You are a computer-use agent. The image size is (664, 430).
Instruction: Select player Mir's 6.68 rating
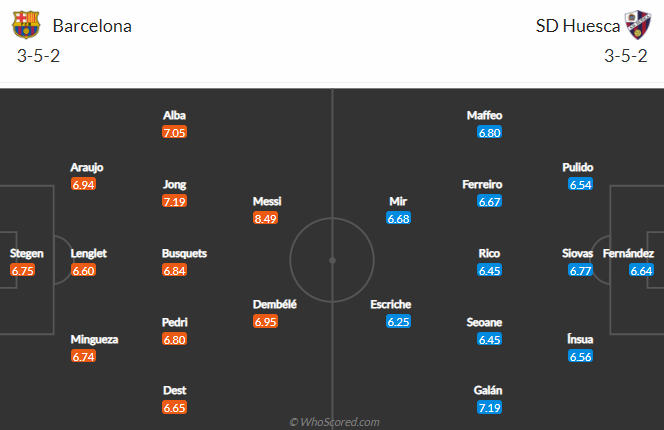pyautogui.click(x=398, y=218)
